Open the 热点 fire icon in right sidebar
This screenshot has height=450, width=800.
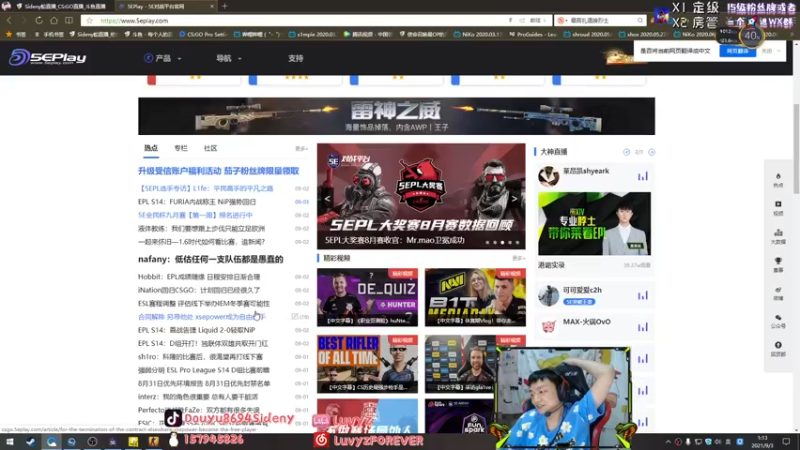pos(778,180)
